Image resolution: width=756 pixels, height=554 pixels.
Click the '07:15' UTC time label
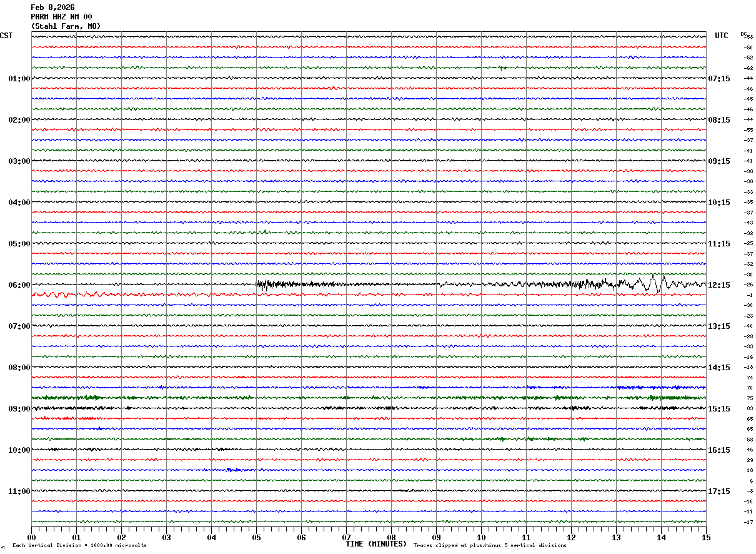tap(719, 79)
